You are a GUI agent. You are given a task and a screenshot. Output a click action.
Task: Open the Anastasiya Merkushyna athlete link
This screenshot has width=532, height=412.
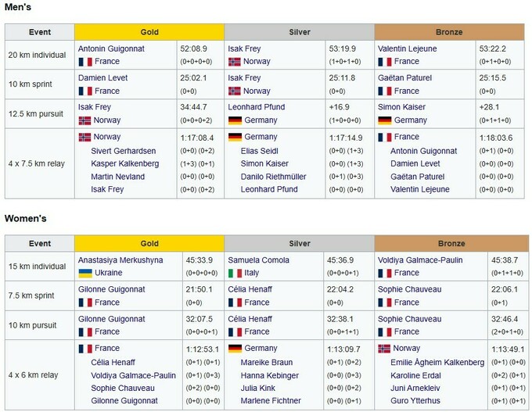(120, 260)
